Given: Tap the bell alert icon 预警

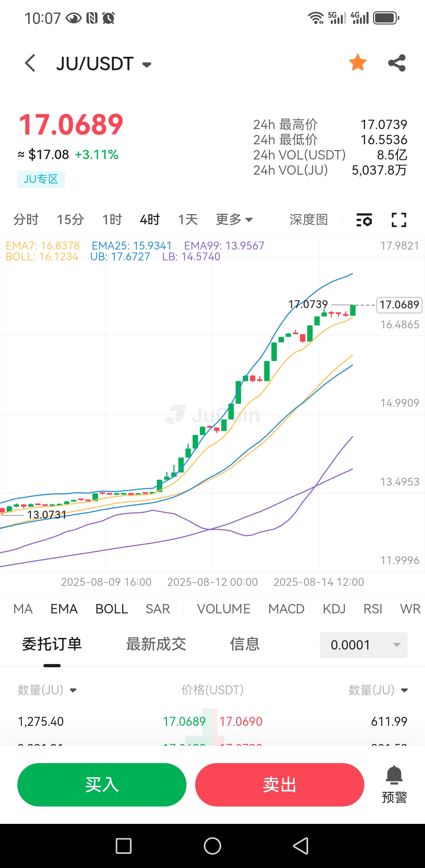Looking at the screenshot, I should [x=394, y=784].
